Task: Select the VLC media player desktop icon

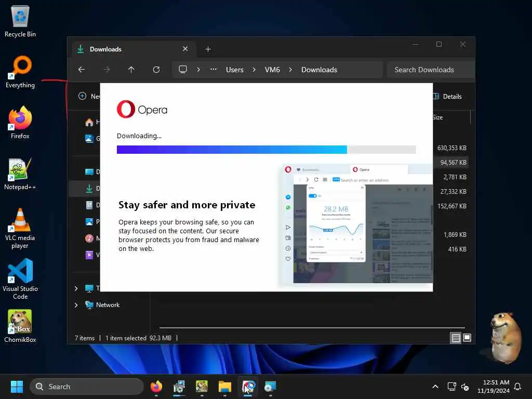Action: pos(20,228)
